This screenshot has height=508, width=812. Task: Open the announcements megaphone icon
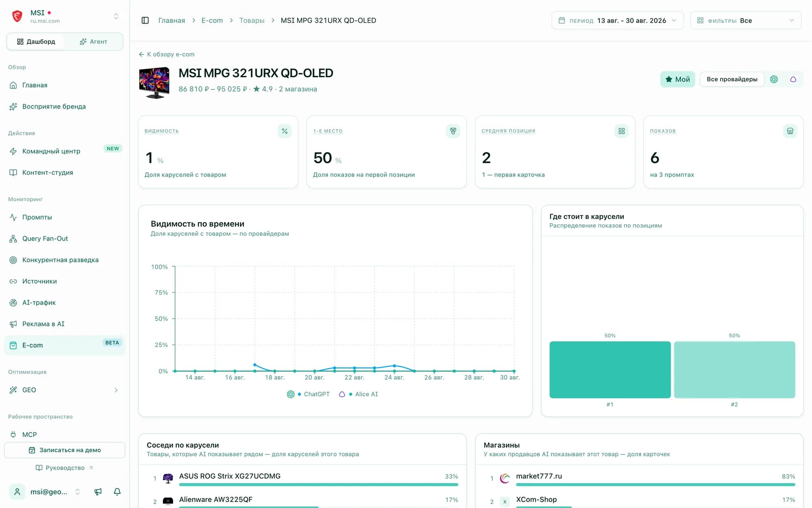click(98, 492)
